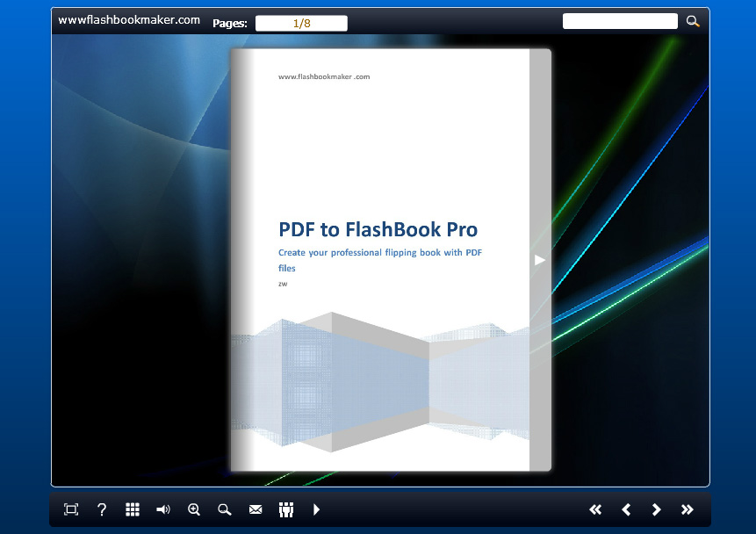The width and height of the screenshot is (756, 534).
Task: Focus the search text box at top right
Action: click(x=620, y=21)
